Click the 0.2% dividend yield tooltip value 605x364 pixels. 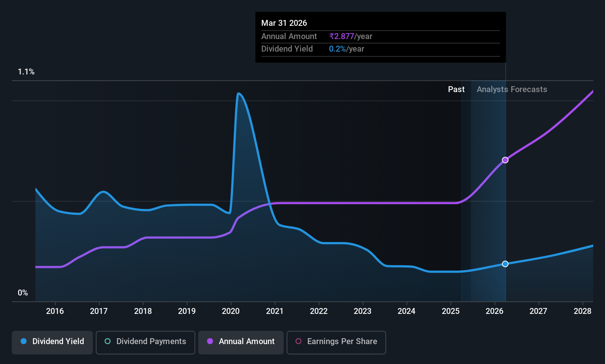point(338,49)
